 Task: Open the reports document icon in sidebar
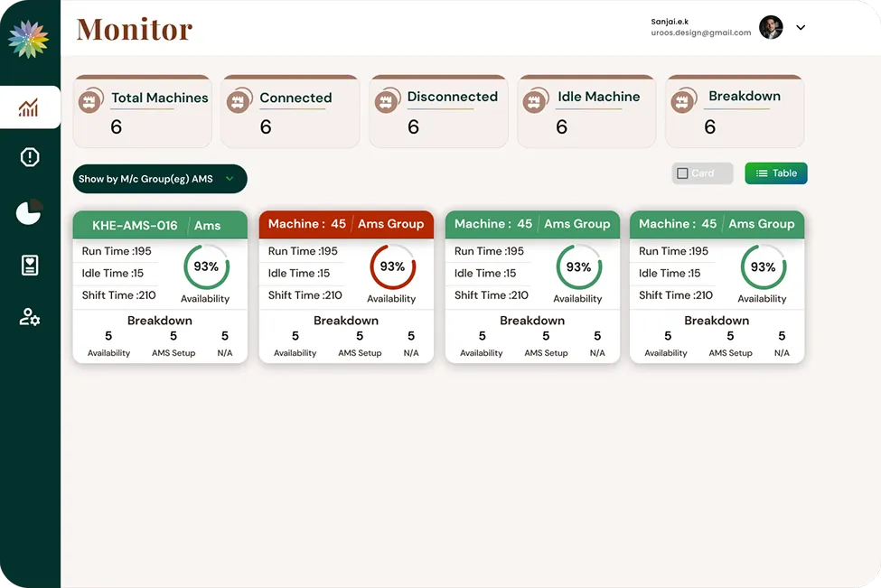29,265
